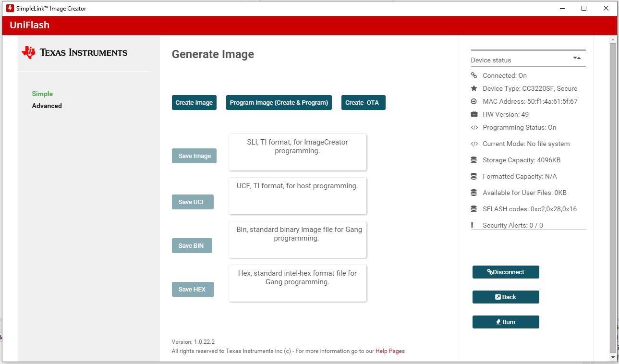Click the text 'Security Alerts: 0 / 0'
Screen dimensions: 619x364
pyautogui.click(x=513, y=225)
